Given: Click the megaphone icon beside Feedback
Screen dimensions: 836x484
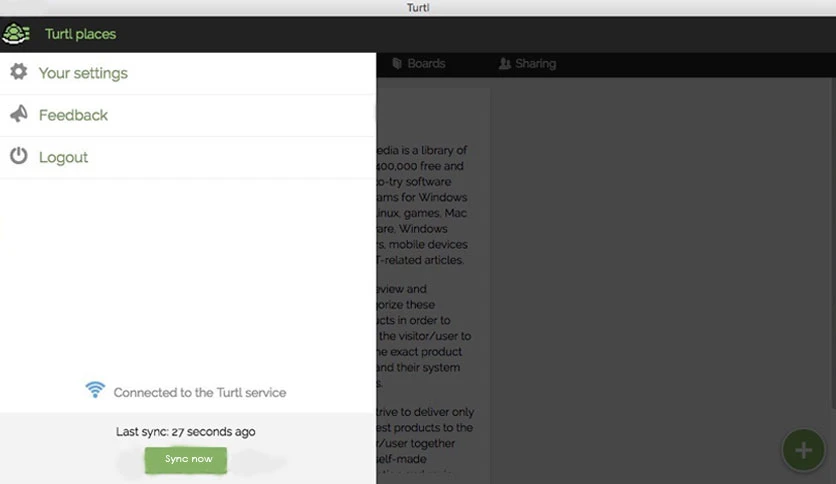Looking at the screenshot, I should pyautogui.click(x=19, y=114).
